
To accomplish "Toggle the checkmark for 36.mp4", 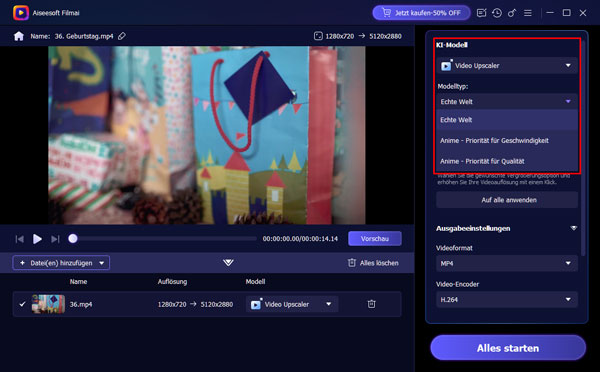I will tap(22, 304).
